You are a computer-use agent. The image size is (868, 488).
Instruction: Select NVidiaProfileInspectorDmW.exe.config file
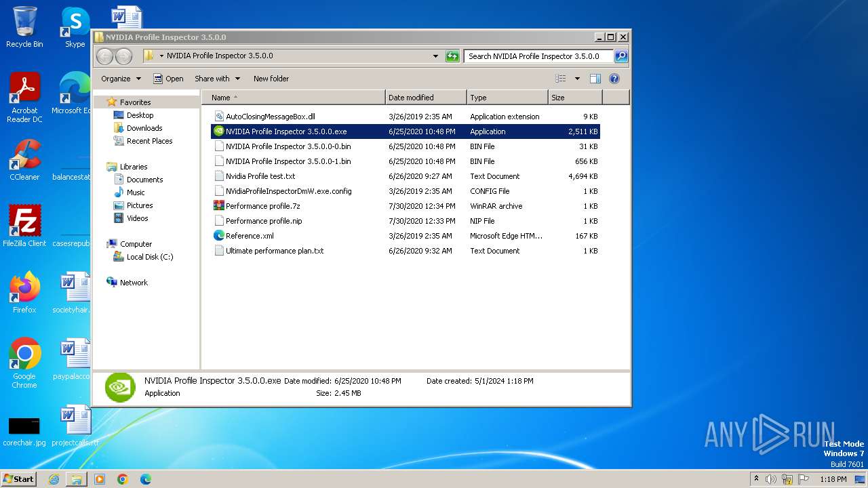(x=406, y=191)
